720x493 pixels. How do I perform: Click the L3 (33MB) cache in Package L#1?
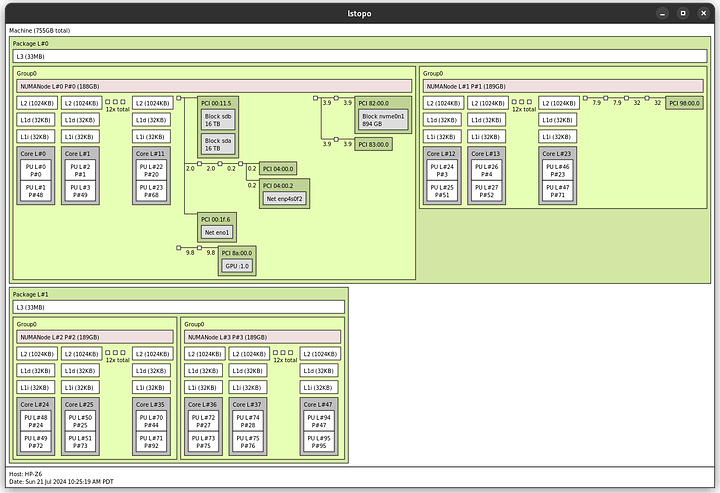pos(178,307)
